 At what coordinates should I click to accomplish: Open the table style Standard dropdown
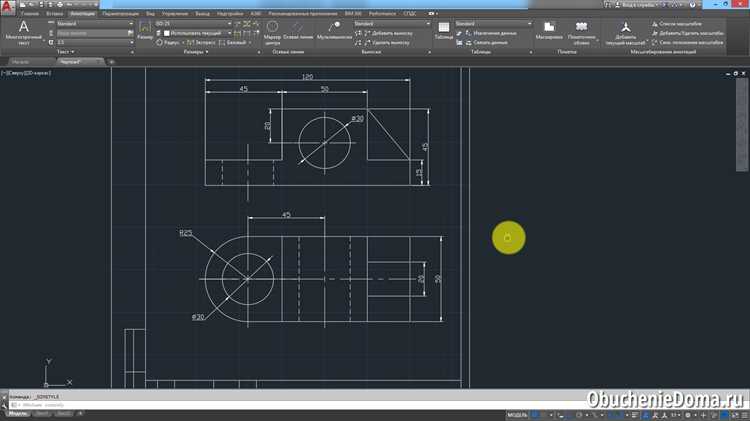493,23
